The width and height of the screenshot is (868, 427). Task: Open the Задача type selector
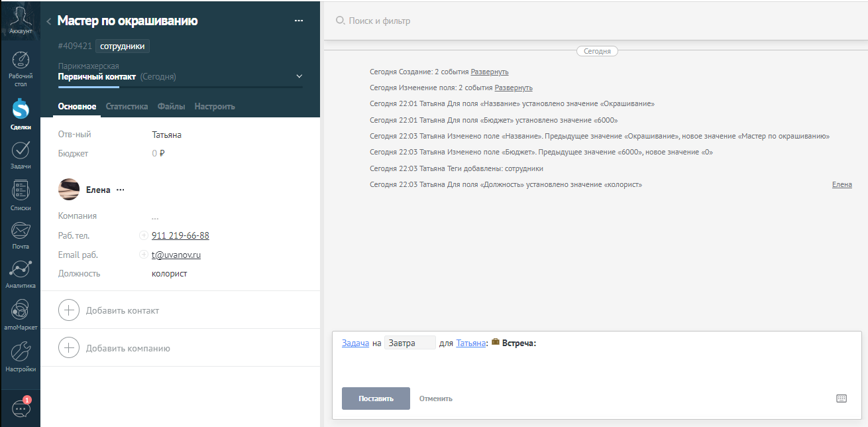tap(355, 343)
